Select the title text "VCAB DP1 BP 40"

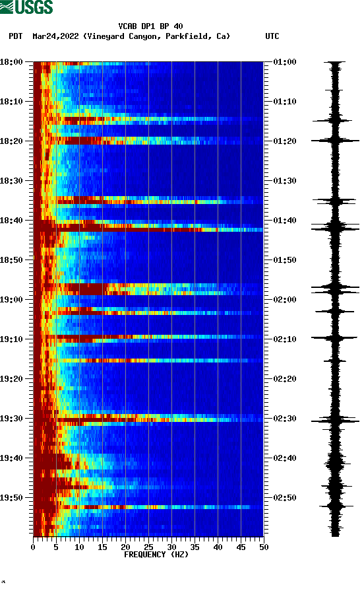point(150,26)
